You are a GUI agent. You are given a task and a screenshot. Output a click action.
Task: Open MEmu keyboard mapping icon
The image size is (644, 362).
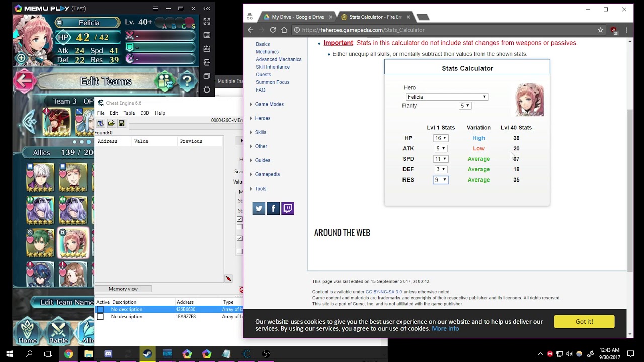point(207,35)
